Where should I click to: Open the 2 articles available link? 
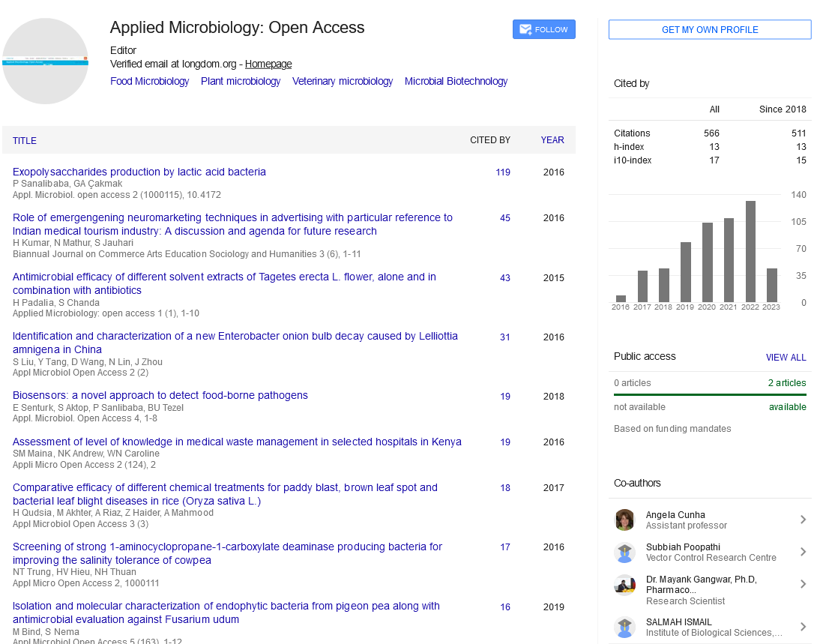[787, 383]
